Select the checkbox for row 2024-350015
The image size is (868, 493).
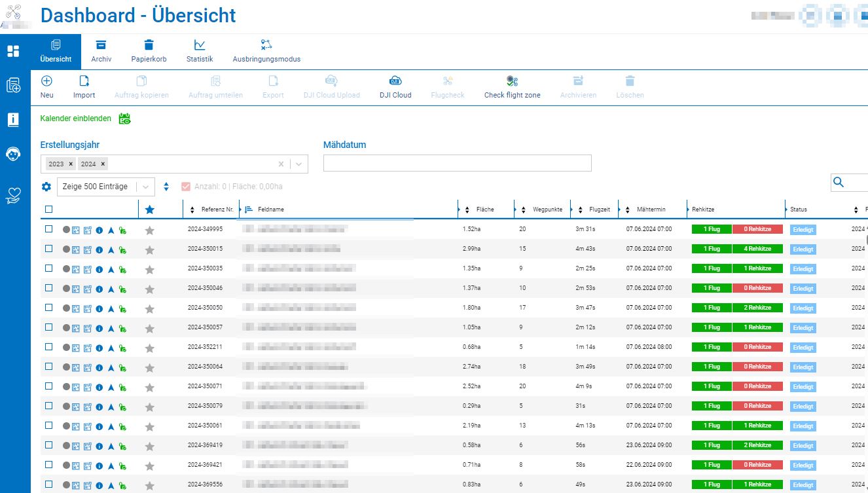tap(48, 249)
